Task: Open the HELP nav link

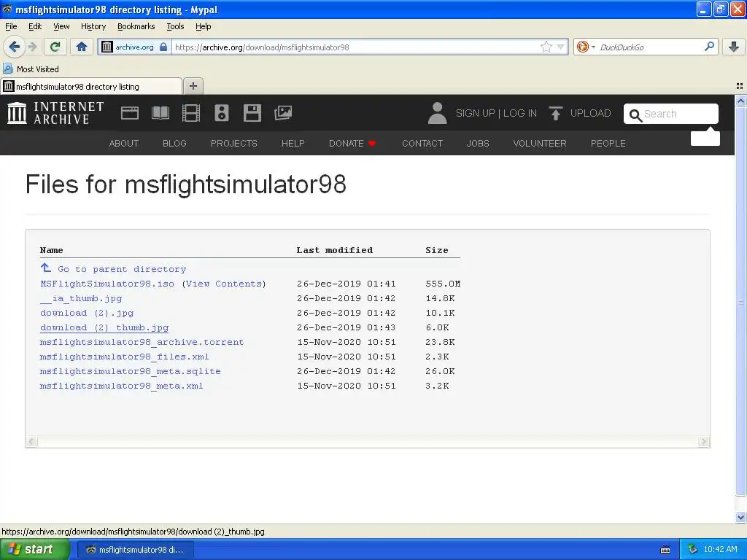Action: tap(293, 144)
